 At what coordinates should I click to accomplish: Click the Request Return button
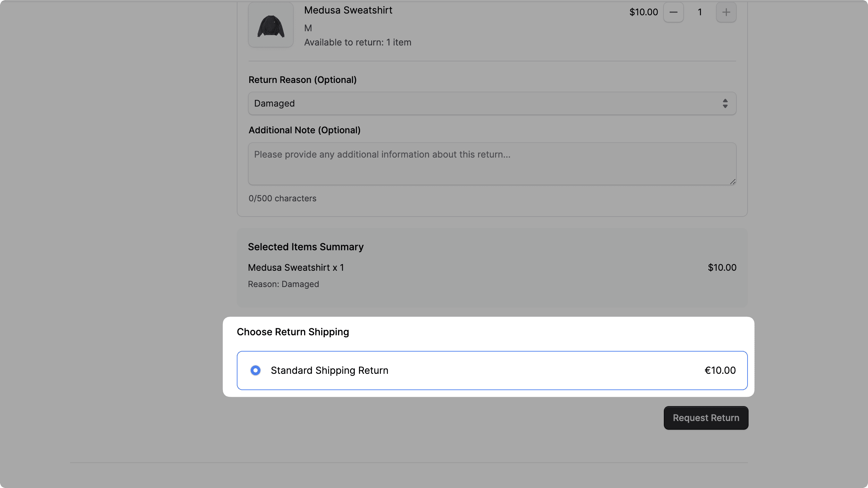tap(706, 418)
